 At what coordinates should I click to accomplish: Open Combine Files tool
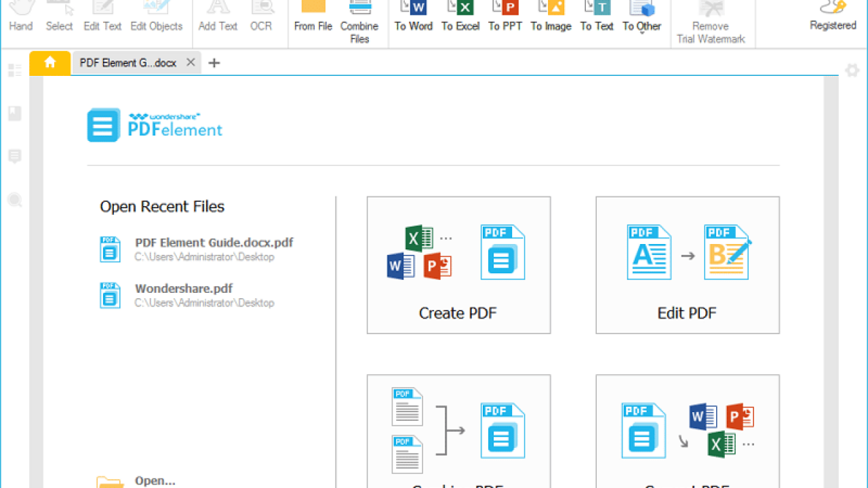[359, 22]
